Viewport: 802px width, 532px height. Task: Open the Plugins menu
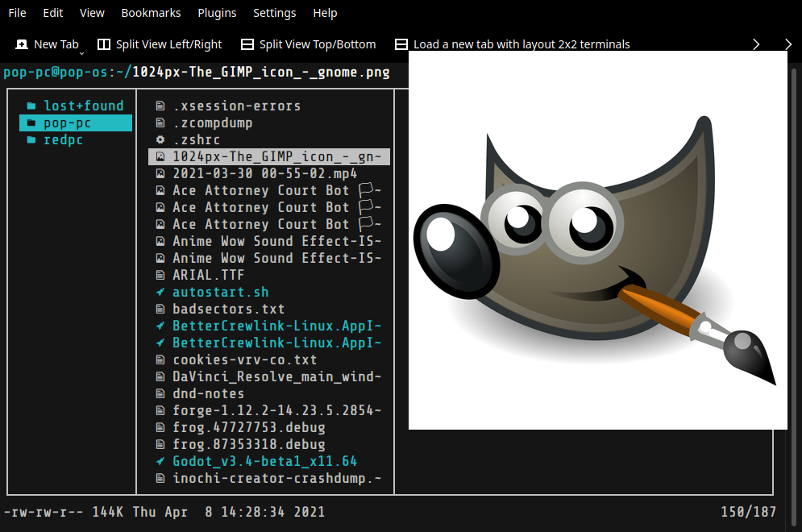(x=217, y=13)
